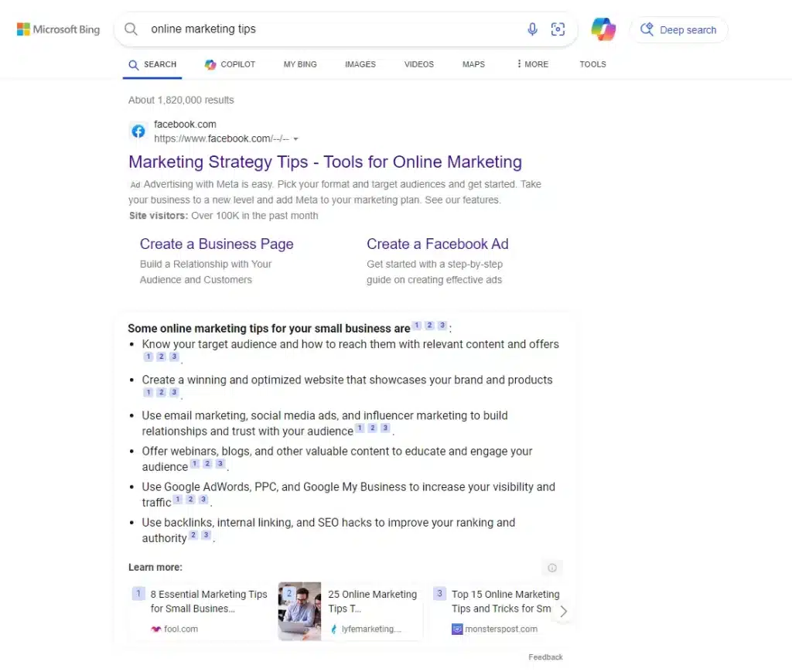792x672 pixels.
Task: Click the microphone voice search icon
Action: (x=532, y=29)
